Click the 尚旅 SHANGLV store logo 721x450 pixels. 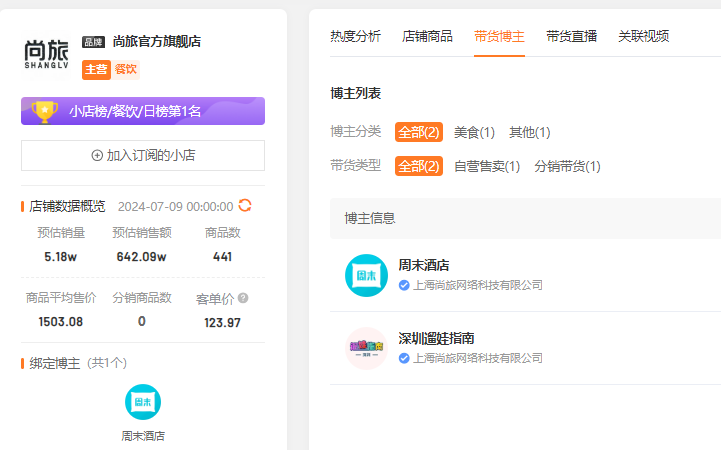point(47,55)
